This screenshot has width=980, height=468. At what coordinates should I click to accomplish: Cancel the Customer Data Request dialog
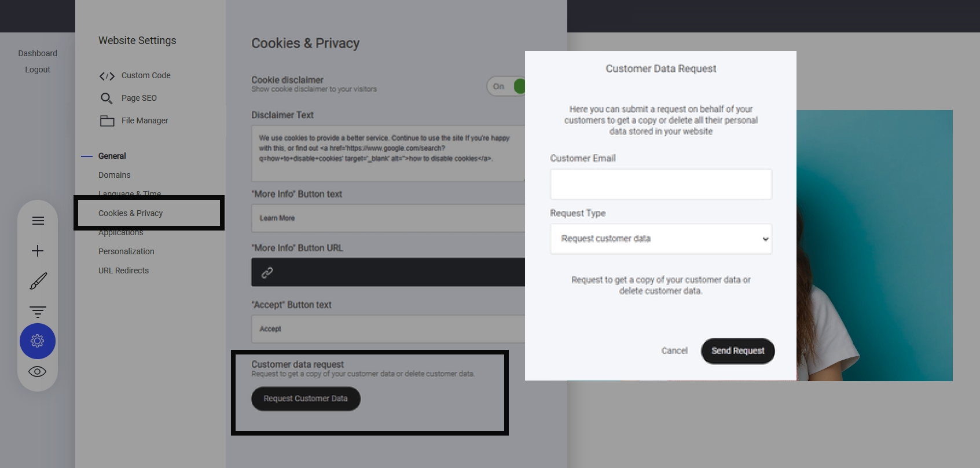tap(674, 350)
